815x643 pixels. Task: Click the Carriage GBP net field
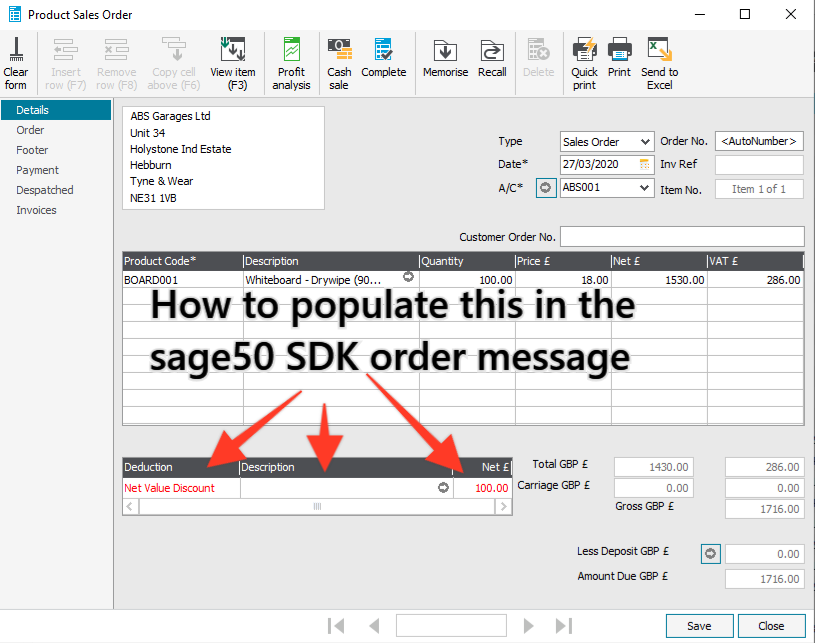[654, 488]
